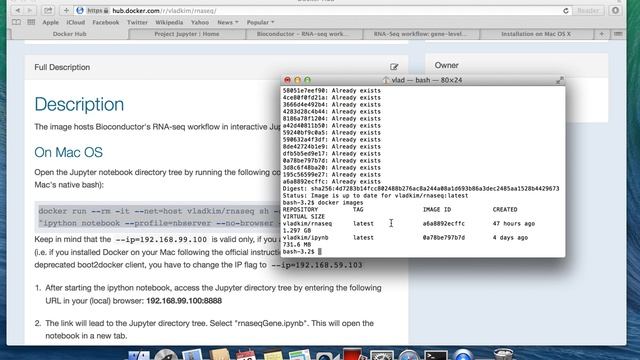
Task: Click Safari's forward arrow button
Action: coord(29,11)
